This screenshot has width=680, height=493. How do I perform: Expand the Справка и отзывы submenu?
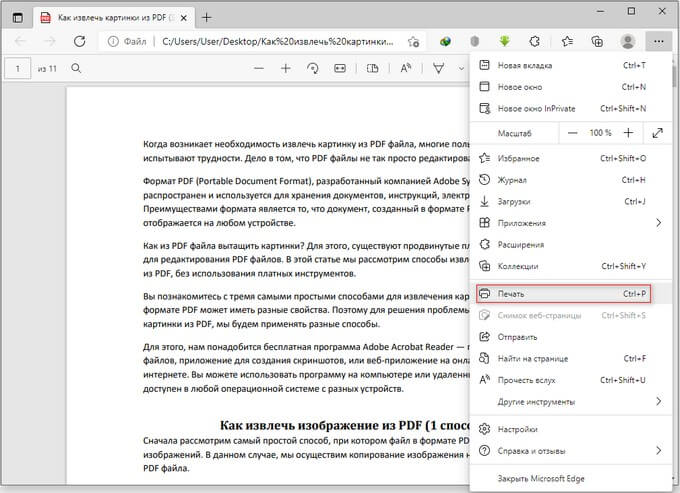571,451
